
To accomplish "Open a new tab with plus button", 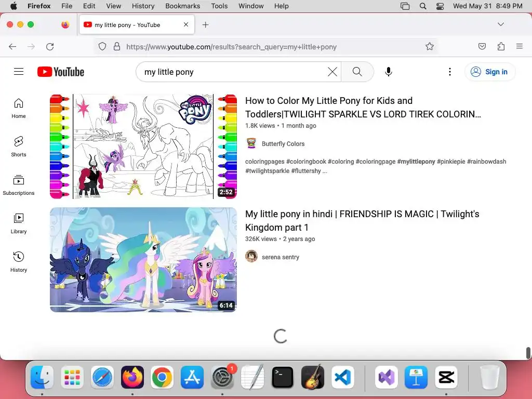I will [205, 25].
